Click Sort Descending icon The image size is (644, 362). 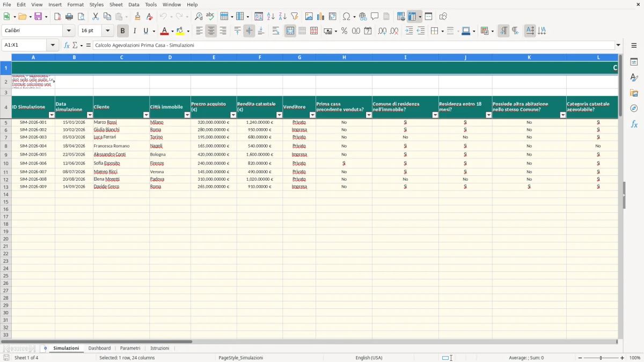(283, 17)
